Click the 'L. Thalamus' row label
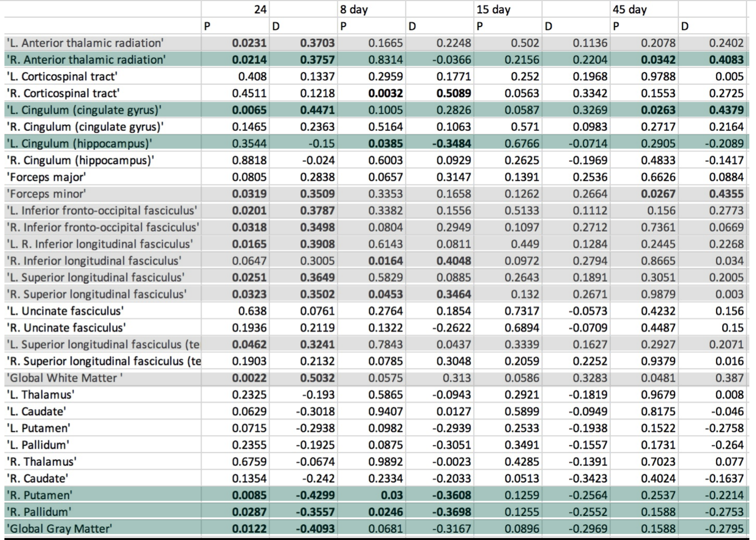756x540 pixels. pos(40,395)
